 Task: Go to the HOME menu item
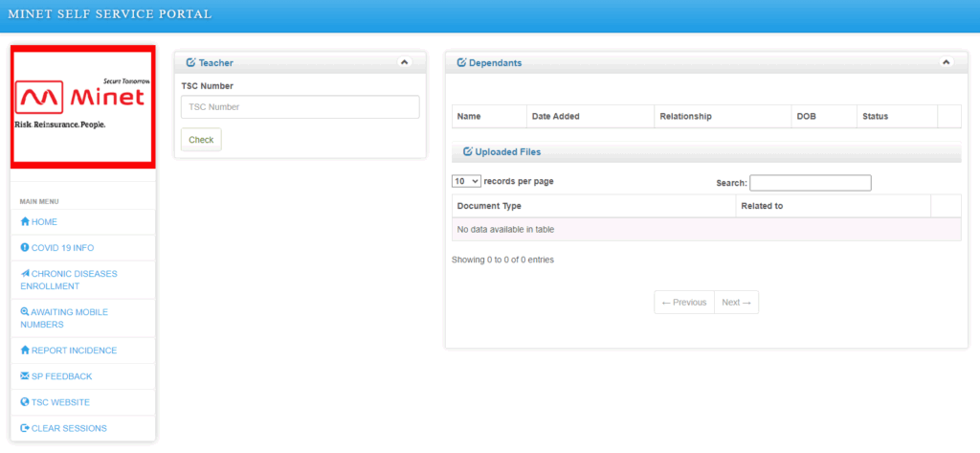pyautogui.click(x=44, y=222)
